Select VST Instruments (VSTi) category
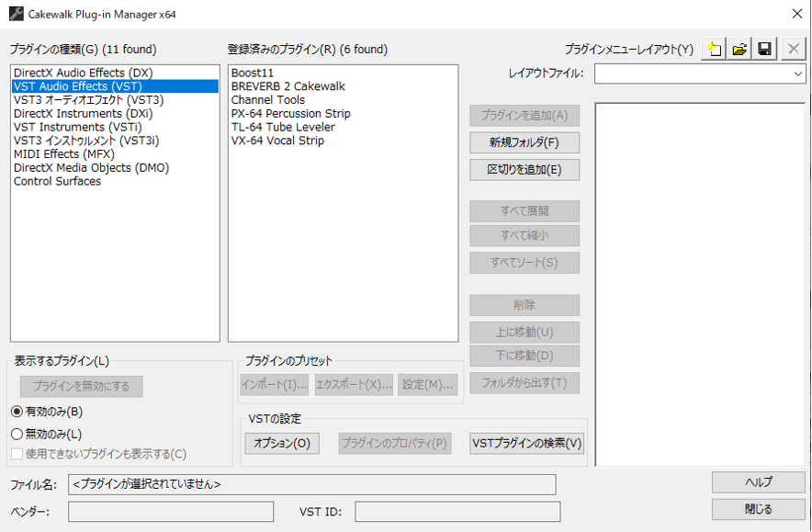This screenshot has height=532, width=812. pos(78,127)
